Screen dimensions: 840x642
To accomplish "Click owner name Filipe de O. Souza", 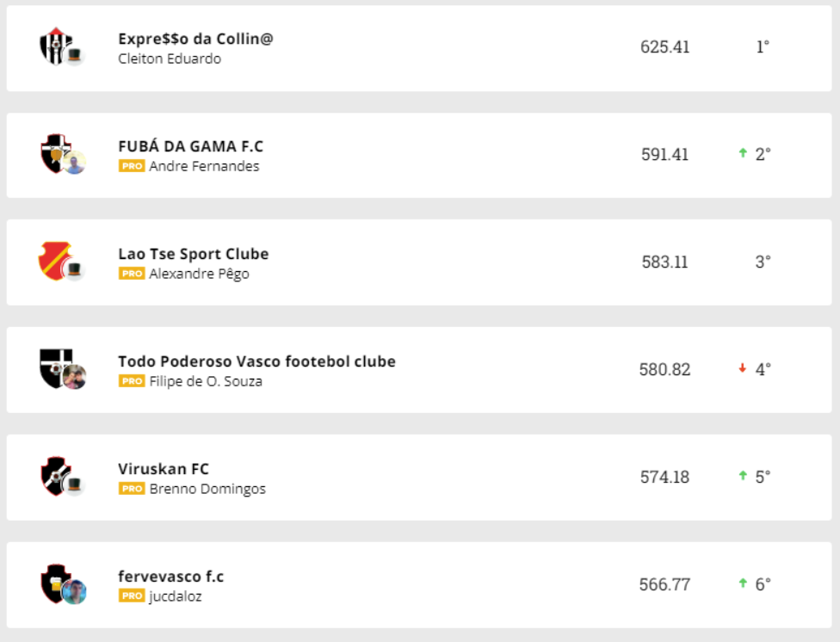I will click(x=206, y=381).
